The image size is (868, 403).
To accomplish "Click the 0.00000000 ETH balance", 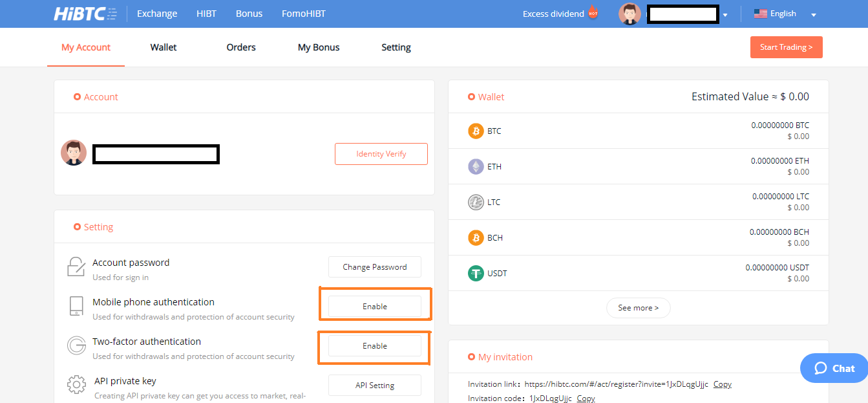I will pyautogui.click(x=780, y=161).
